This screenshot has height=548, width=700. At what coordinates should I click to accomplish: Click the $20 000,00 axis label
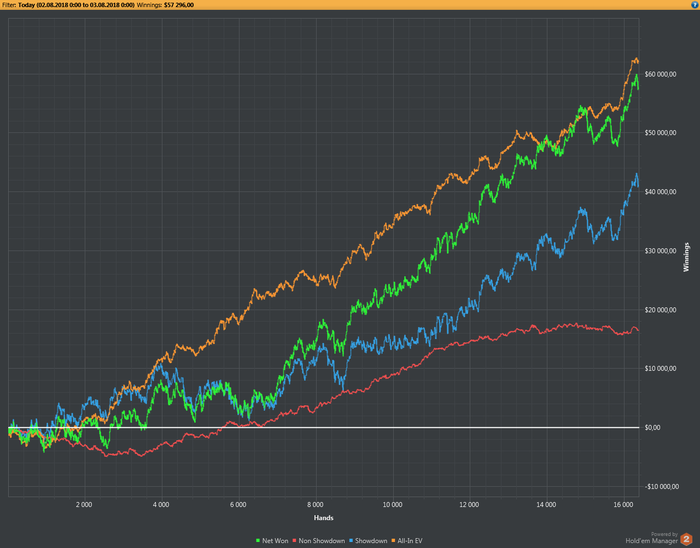660,310
